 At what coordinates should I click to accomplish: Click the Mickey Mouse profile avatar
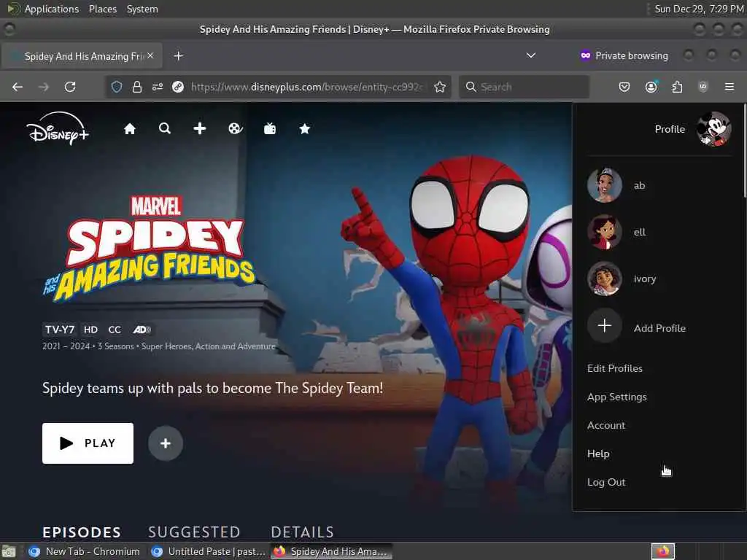(713, 129)
